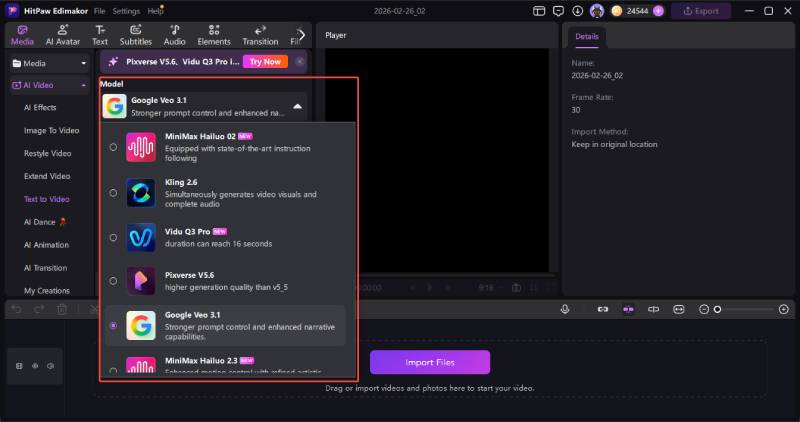Screen dimensions: 800x422
Task: Click the coin credits plus icon
Action: click(658, 11)
